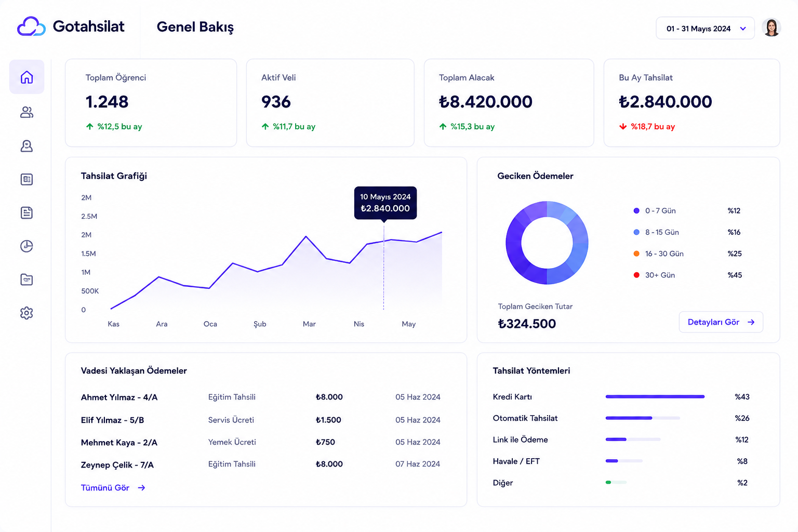The height and width of the screenshot is (532, 798).
Task: Expand the 01 - 31 Mayıs 2024 date dropdown
Action: coord(705,29)
